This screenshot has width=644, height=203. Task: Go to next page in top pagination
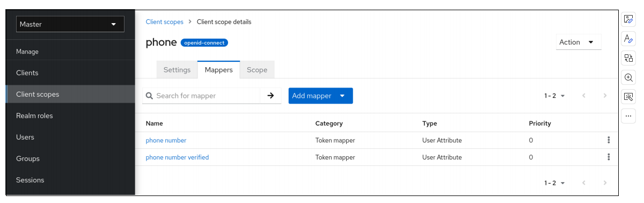pos(605,96)
